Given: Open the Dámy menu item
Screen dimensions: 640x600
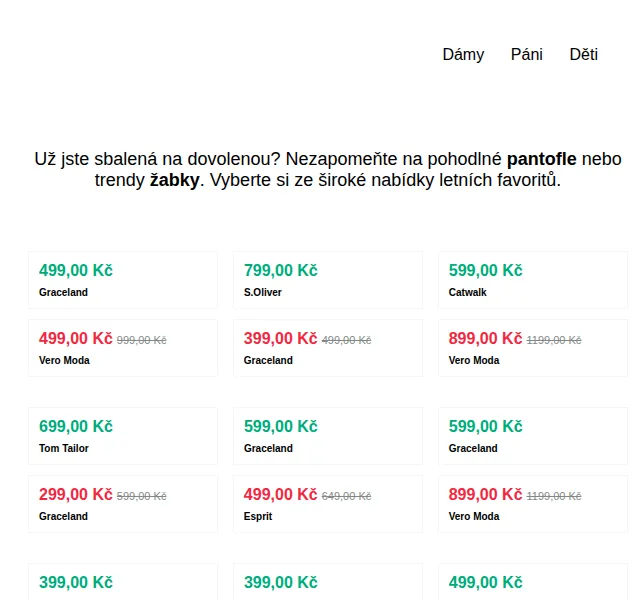Looking at the screenshot, I should click(x=463, y=55).
